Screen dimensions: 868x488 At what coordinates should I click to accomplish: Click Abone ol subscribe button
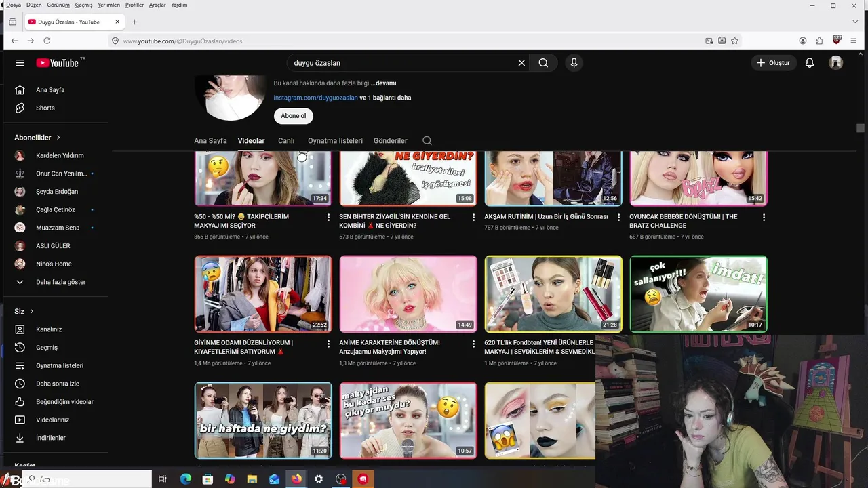(x=294, y=116)
